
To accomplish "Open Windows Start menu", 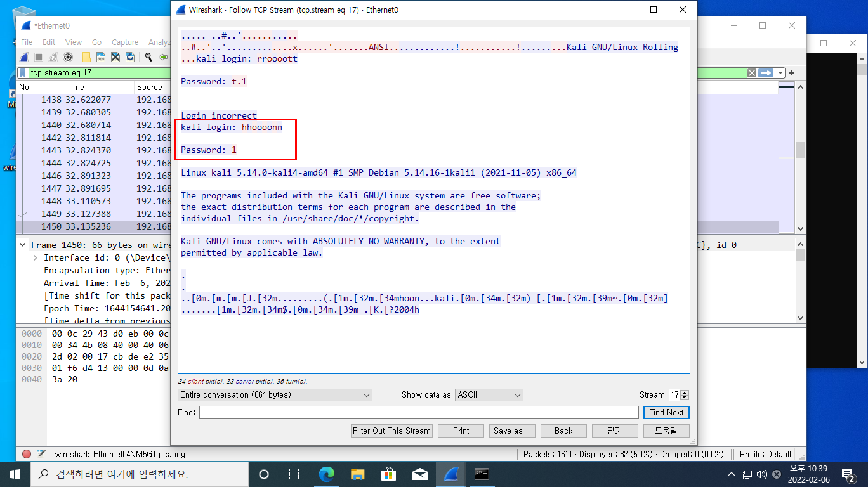I will tap(15, 474).
